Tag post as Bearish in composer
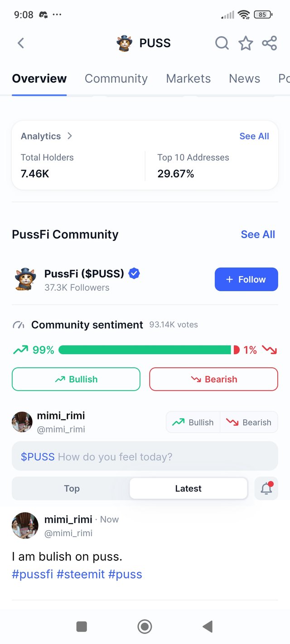 [249, 422]
